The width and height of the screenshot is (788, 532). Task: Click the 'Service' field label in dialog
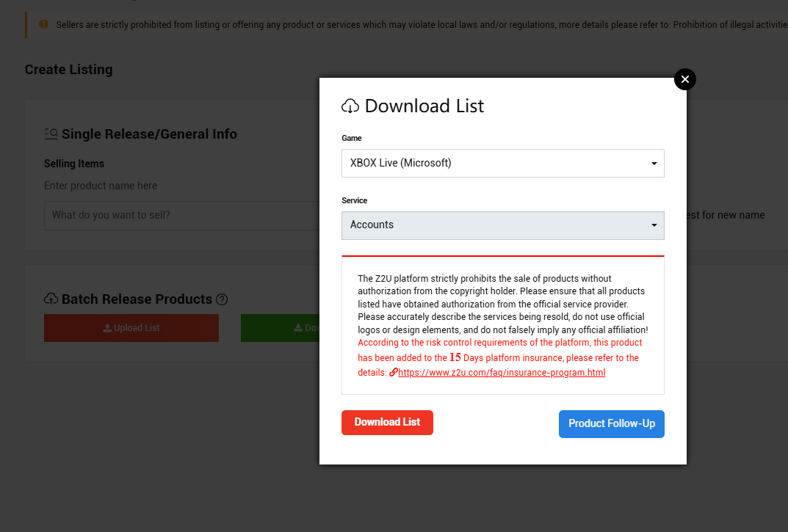coord(354,200)
